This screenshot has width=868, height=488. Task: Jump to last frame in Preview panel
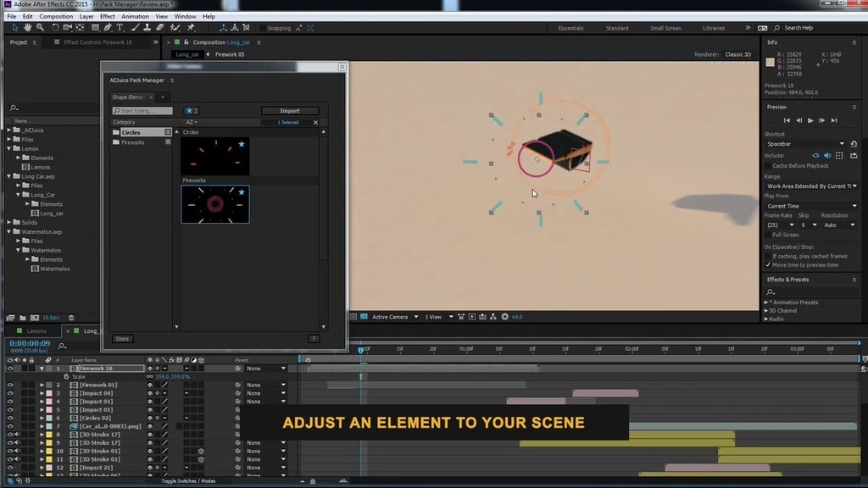click(x=834, y=120)
